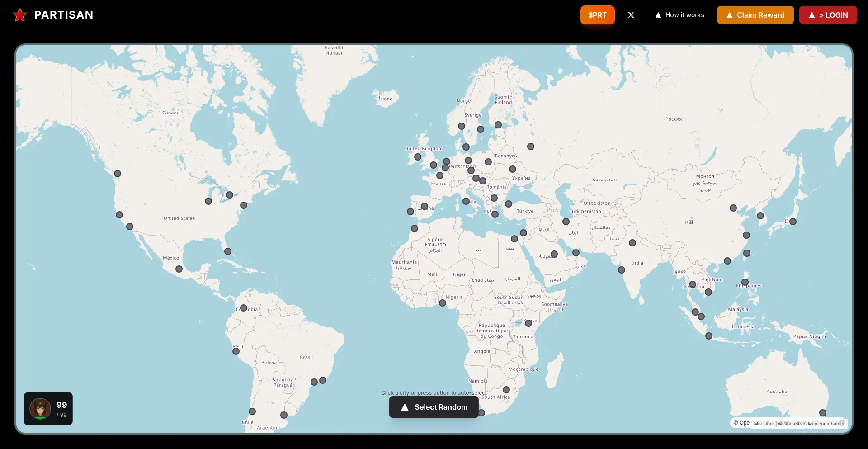
Task: Open the How it works page
Action: click(x=679, y=15)
